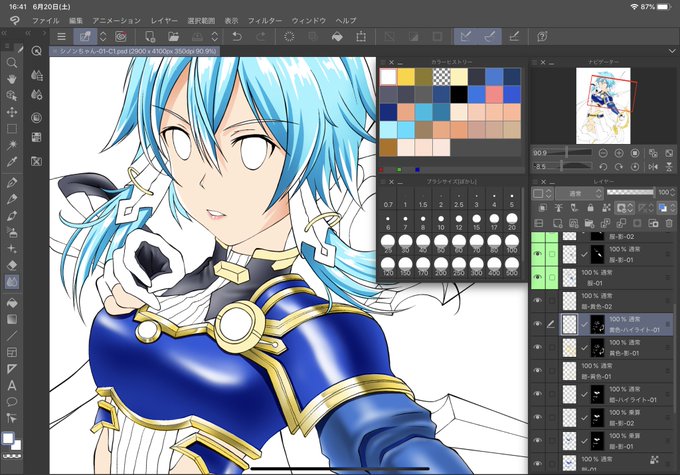Pick the salmon pink swatch in color history
680x475 pixels.
coord(494,94)
